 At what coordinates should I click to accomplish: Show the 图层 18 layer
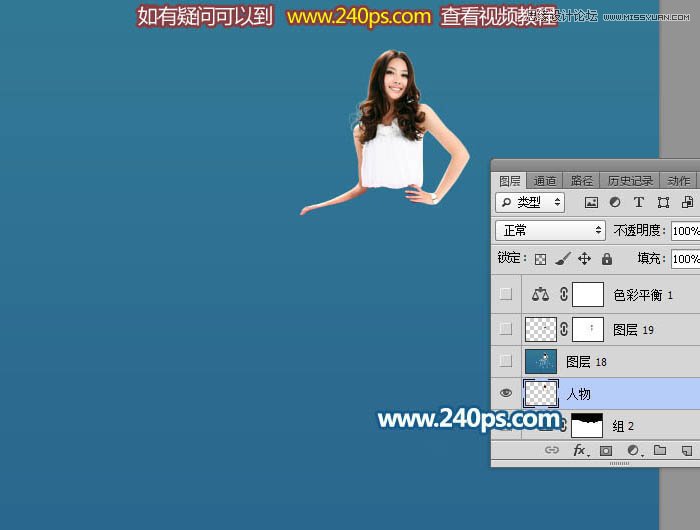coord(506,361)
